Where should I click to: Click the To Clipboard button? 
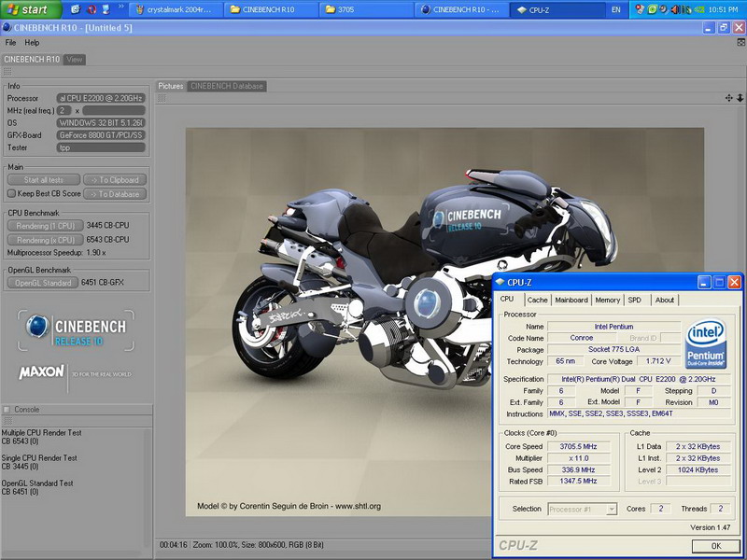[x=115, y=180]
